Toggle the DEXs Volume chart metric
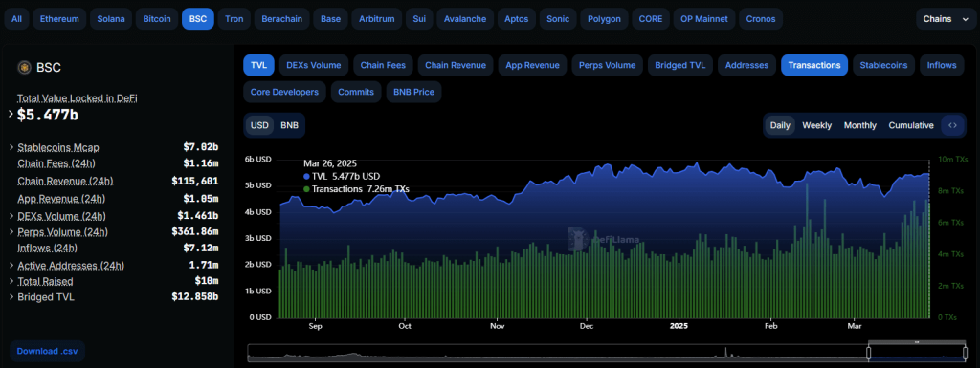Image resolution: width=980 pixels, height=368 pixels. tap(314, 65)
